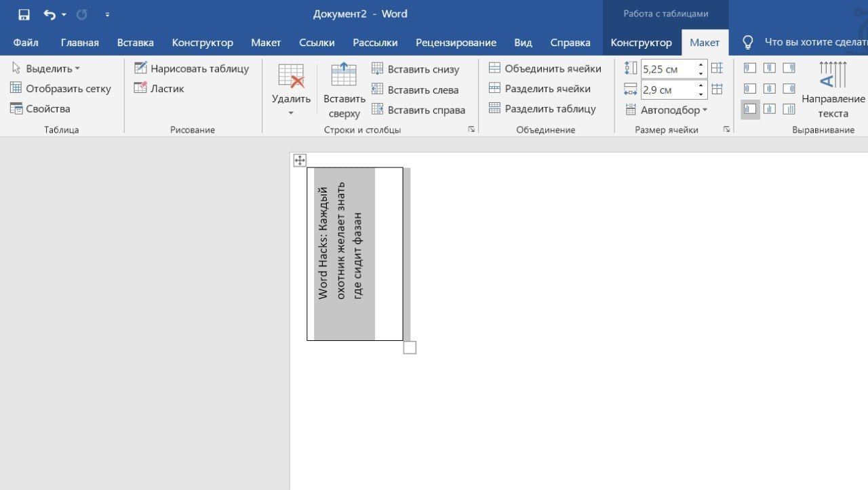Click the greyed-out Redo icon
This screenshot has width=868, height=490.
pos(82,14)
